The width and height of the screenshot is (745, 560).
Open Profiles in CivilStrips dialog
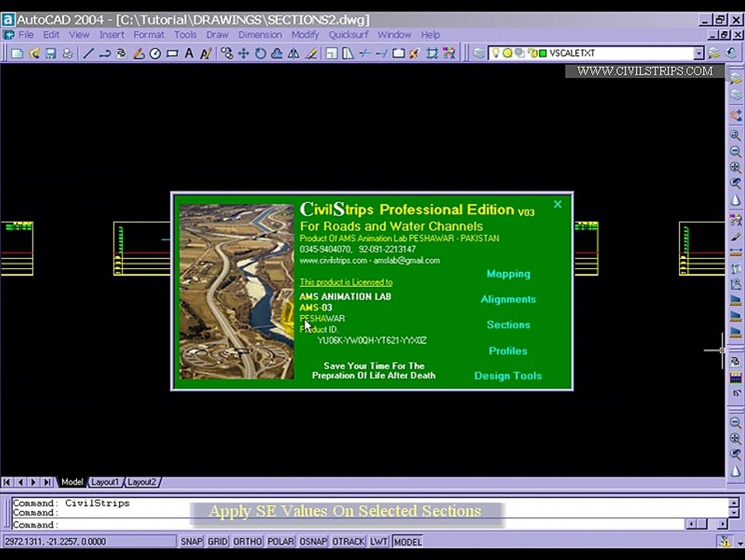click(x=508, y=351)
